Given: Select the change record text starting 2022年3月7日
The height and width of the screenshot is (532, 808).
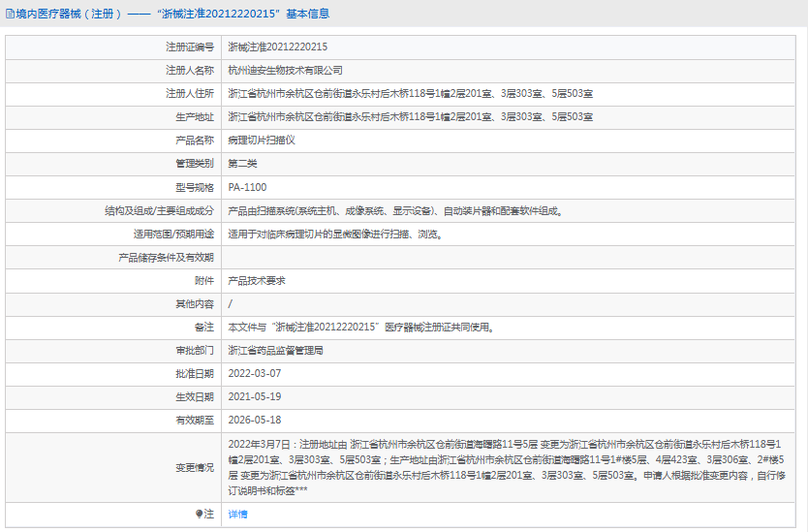Looking at the screenshot, I should 507,468.
